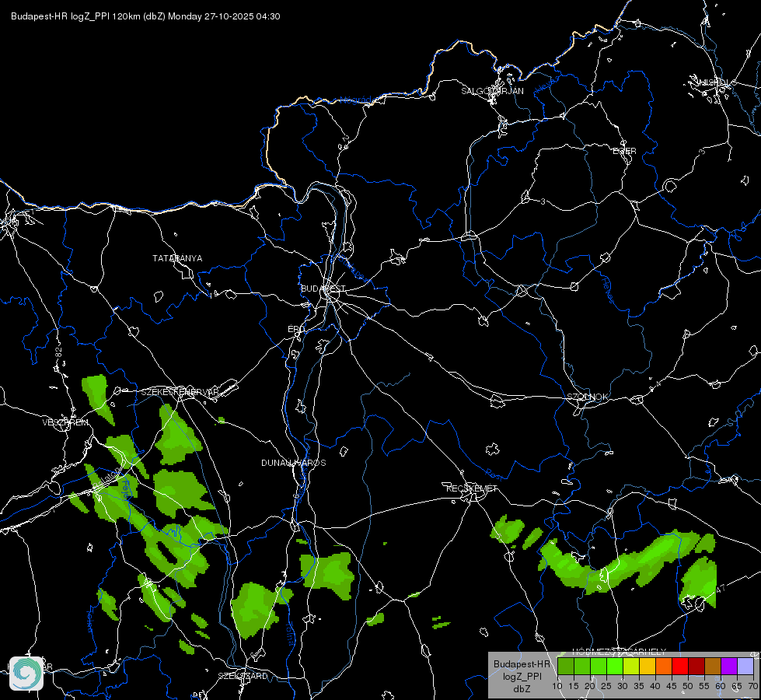Select the 60–65 dBZ purple swatch
The image size is (761, 700).
(x=729, y=666)
